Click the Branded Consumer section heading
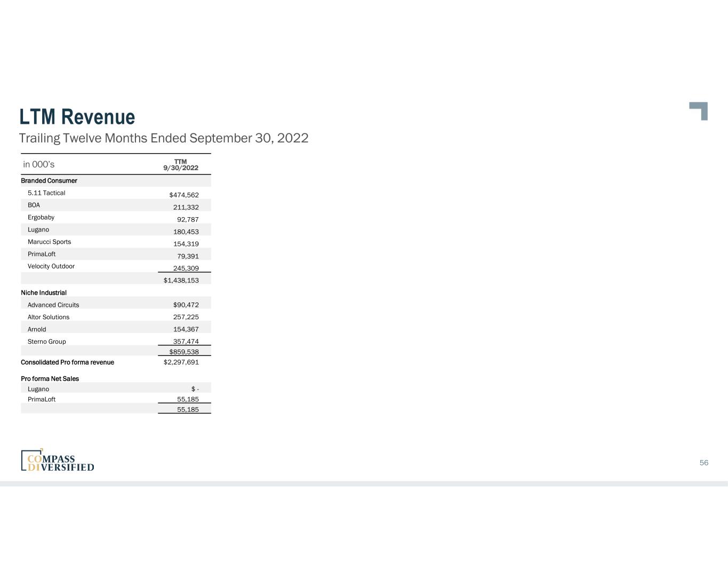The height and width of the screenshot is (563, 728). click(x=49, y=181)
